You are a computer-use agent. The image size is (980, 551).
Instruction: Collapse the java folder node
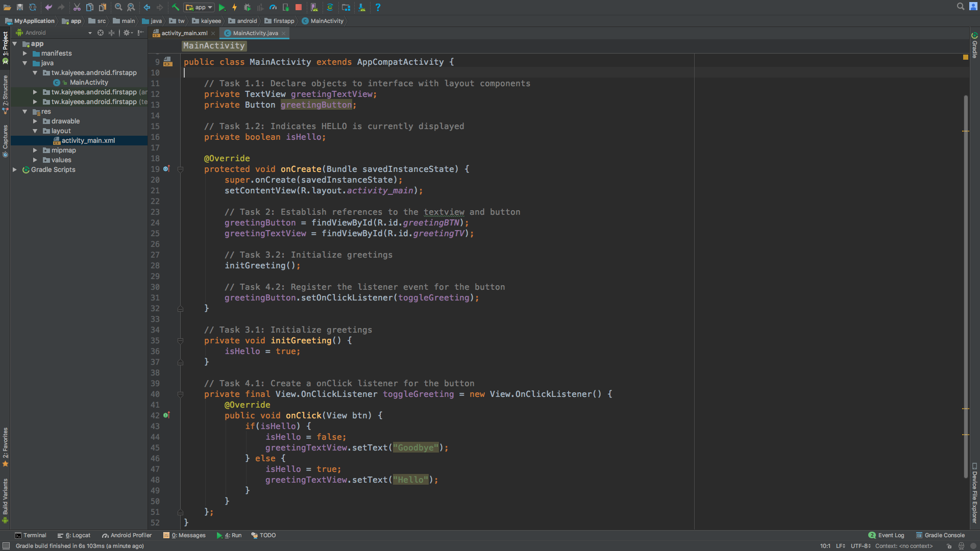(x=24, y=63)
